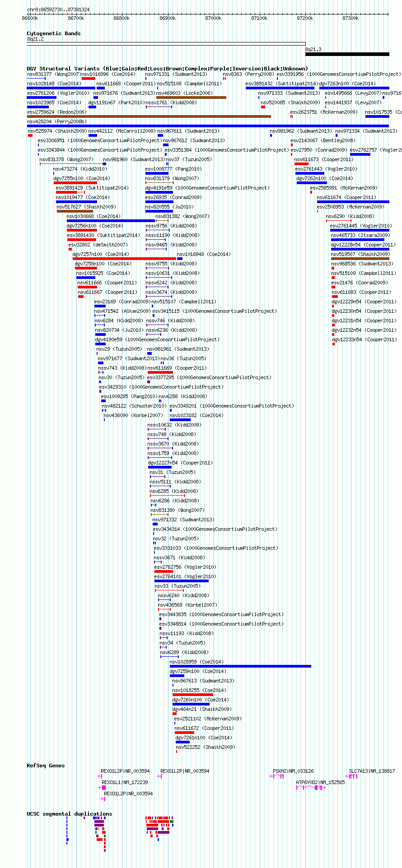The height and width of the screenshot is (868, 402).
Task: Select variant esv2764101 (Vogler2010) label
Action: coord(185,576)
